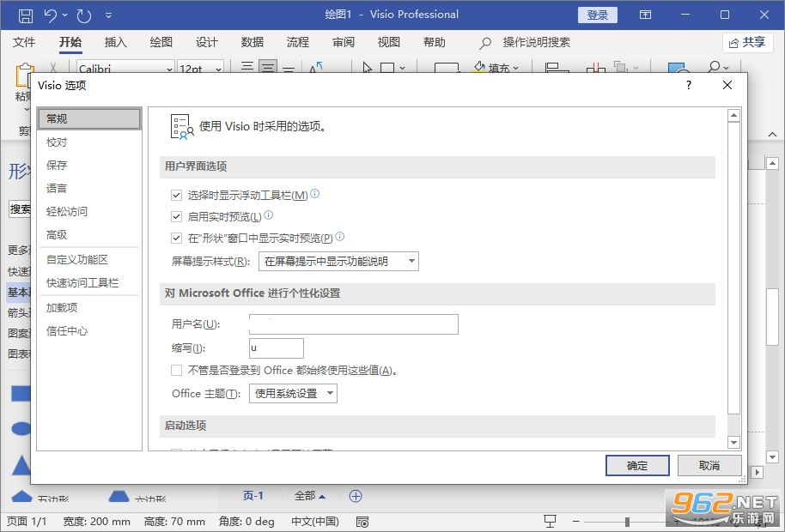Click the 取消 button
Screen dimensions: 785x532
pyautogui.click(x=709, y=465)
